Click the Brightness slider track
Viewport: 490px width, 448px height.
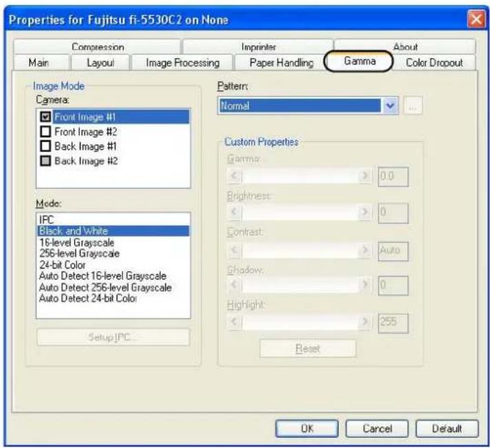click(299, 212)
